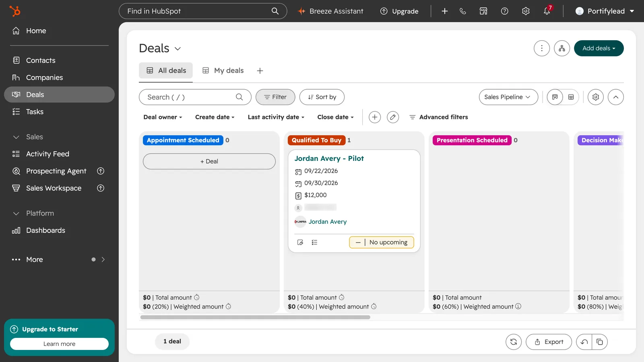Click the + Deal button in Appointment Scheduled
Viewport: 644px width, 362px height.
click(209, 161)
